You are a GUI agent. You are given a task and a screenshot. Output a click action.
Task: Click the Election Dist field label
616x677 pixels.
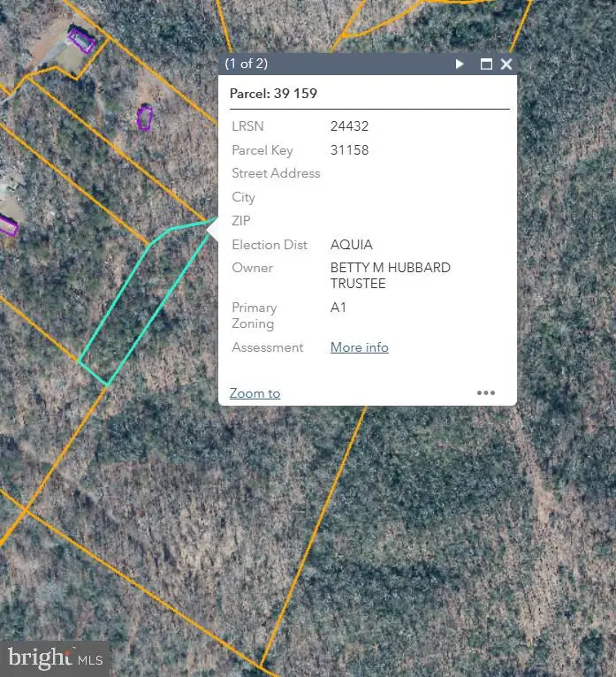tap(270, 245)
